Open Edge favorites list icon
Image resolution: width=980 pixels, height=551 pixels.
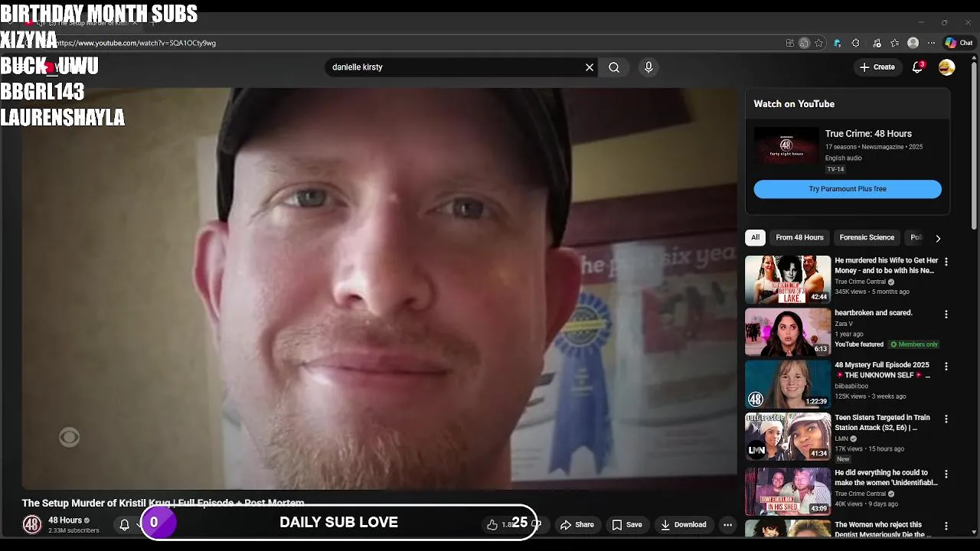(894, 43)
